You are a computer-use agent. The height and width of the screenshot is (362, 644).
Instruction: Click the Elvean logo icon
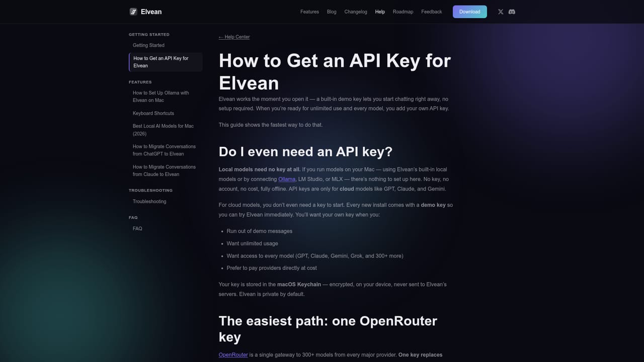133,12
